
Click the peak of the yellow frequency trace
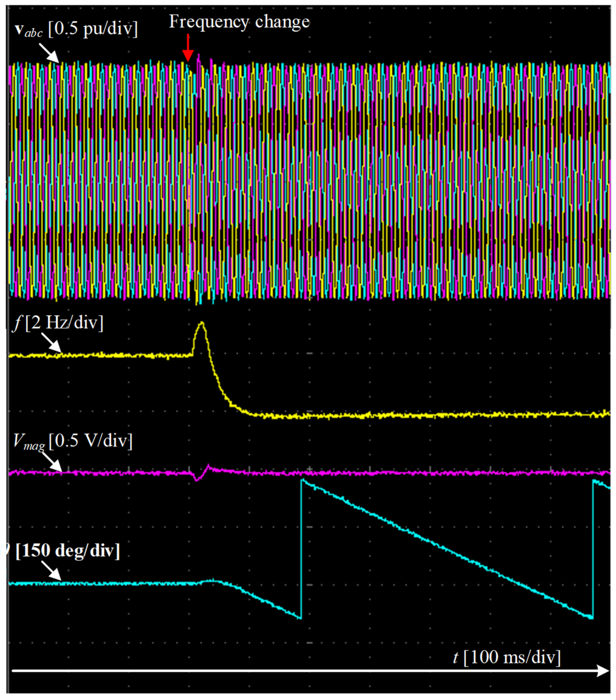click(202, 323)
